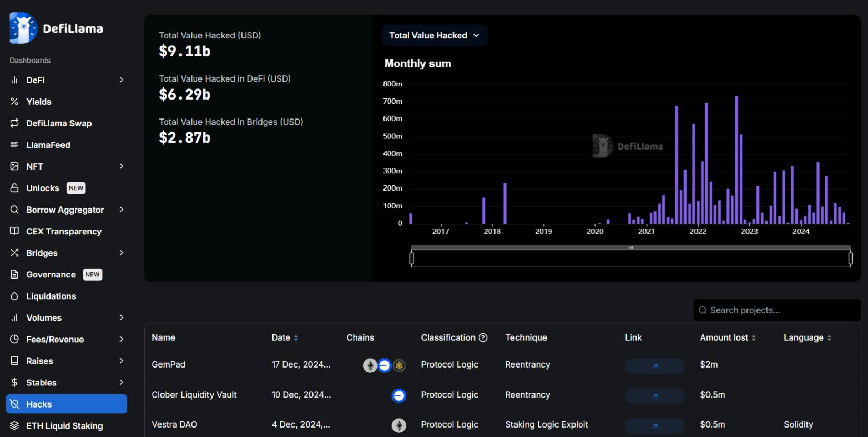Click the Classification help question icon

click(x=483, y=337)
